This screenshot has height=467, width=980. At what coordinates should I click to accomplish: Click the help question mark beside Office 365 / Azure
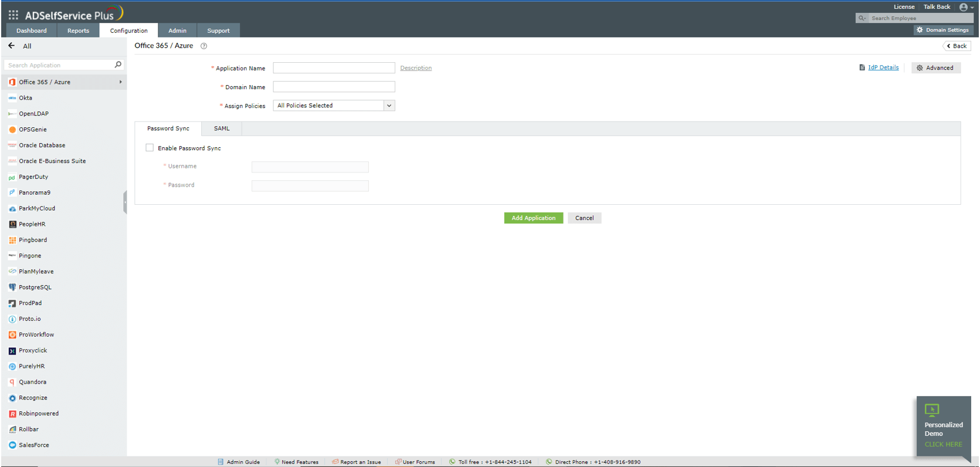(x=204, y=46)
